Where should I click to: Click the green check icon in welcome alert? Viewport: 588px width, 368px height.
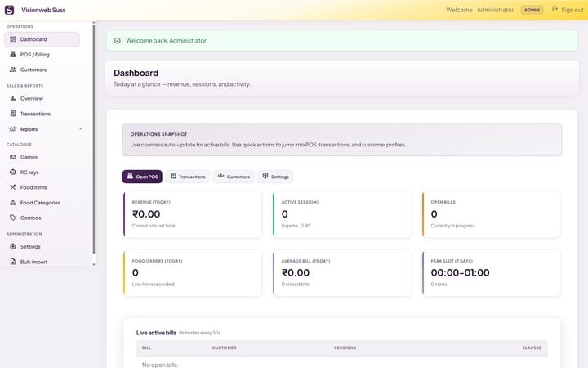(x=118, y=41)
